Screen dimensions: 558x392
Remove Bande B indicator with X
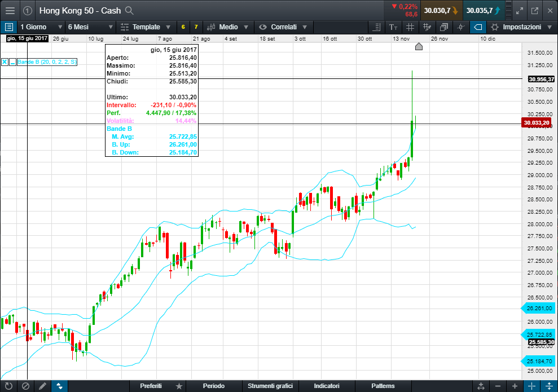coord(5,62)
